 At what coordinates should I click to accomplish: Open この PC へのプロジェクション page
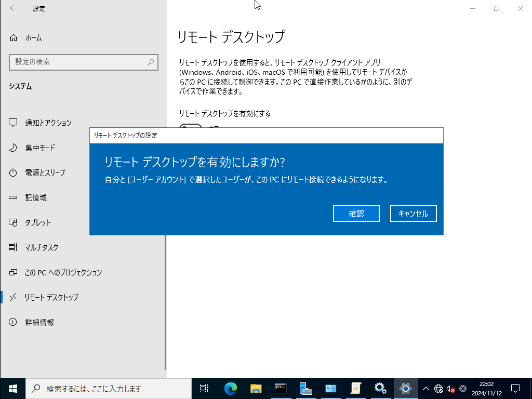(x=63, y=273)
